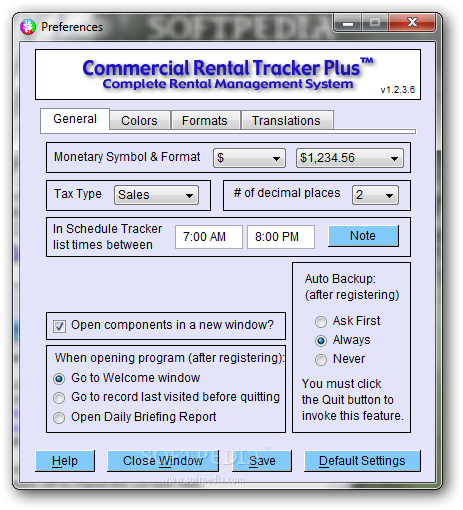Viewport: 463px width, 510px height.
Task: Click the 8:00 PM end time field
Action: 281,237
